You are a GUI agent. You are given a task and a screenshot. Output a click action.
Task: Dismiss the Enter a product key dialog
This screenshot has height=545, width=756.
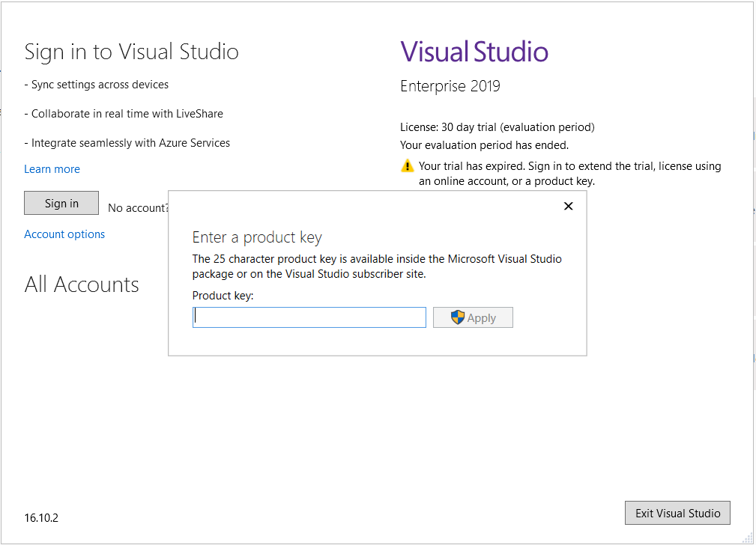click(568, 206)
